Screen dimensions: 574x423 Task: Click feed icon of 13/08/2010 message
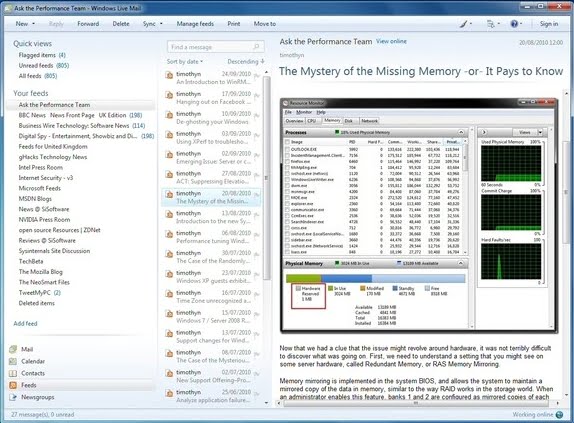(x=169, y=214)
